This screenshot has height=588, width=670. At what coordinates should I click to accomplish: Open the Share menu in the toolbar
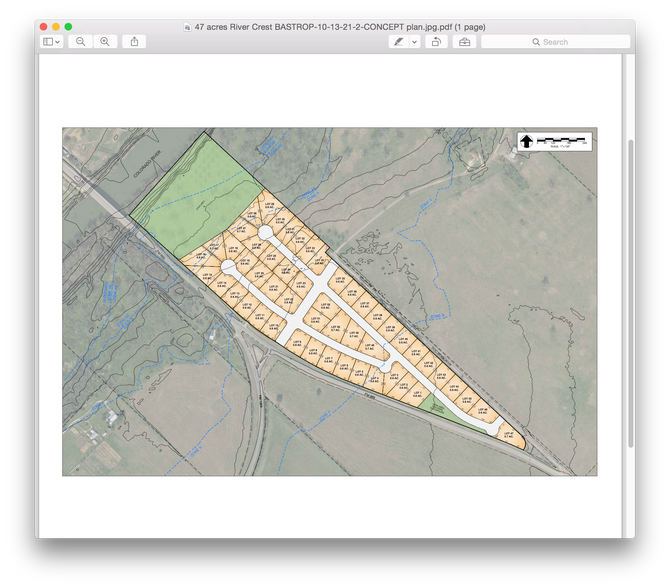tap(136, 42)
